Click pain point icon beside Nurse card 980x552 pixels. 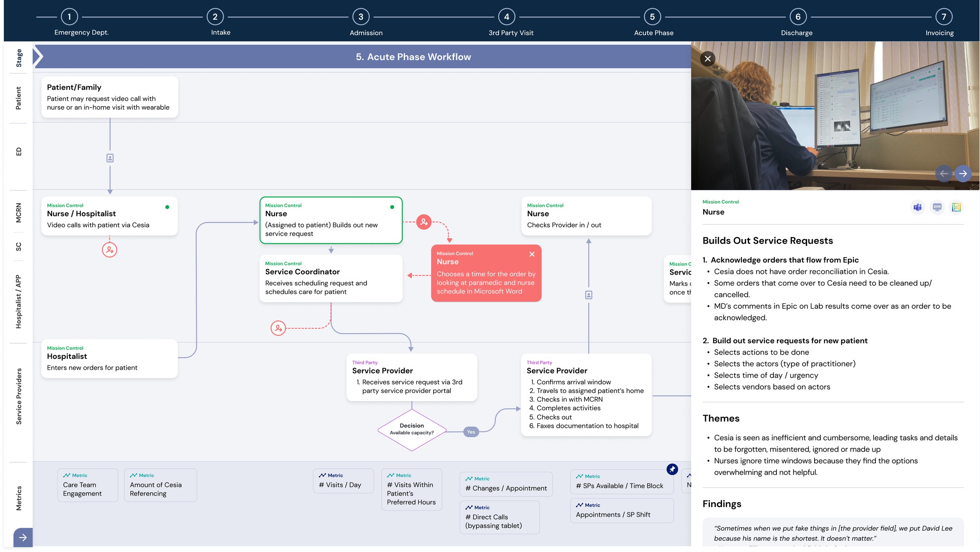click(424, 222)
